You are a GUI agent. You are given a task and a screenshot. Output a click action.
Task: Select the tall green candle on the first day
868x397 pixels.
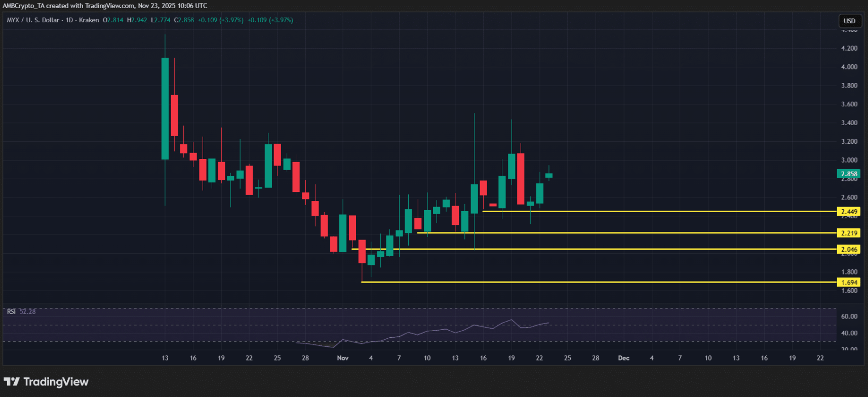(x=165, y=108)
